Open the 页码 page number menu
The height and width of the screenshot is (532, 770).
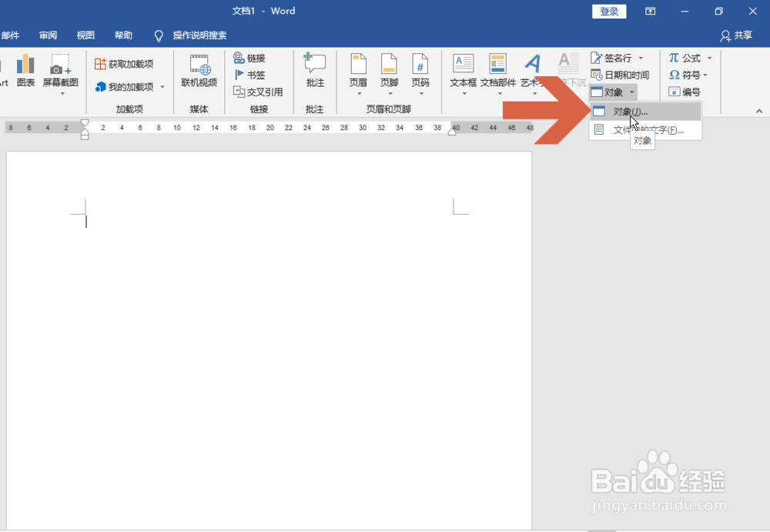[x=420, y=74]
